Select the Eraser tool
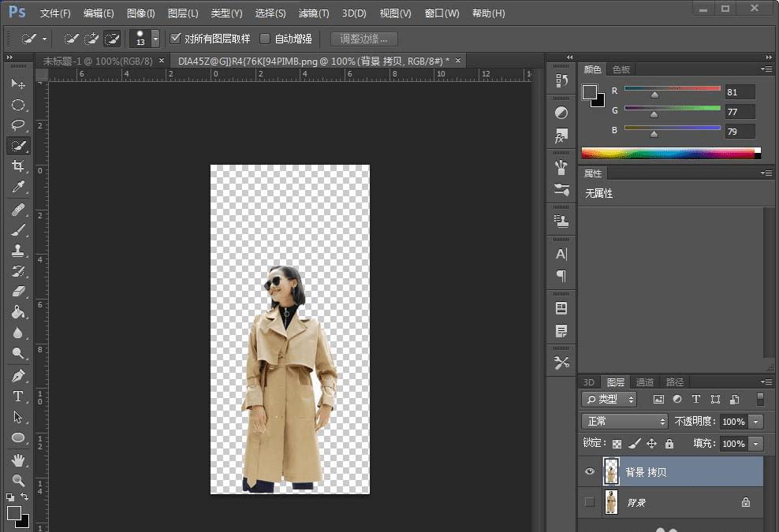779x532 pixels. point(17,292)
